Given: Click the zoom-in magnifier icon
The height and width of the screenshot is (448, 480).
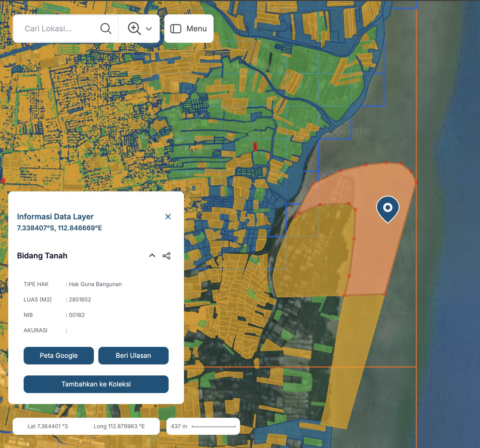Looking at the screenshot, I should (x=134, y=29).
